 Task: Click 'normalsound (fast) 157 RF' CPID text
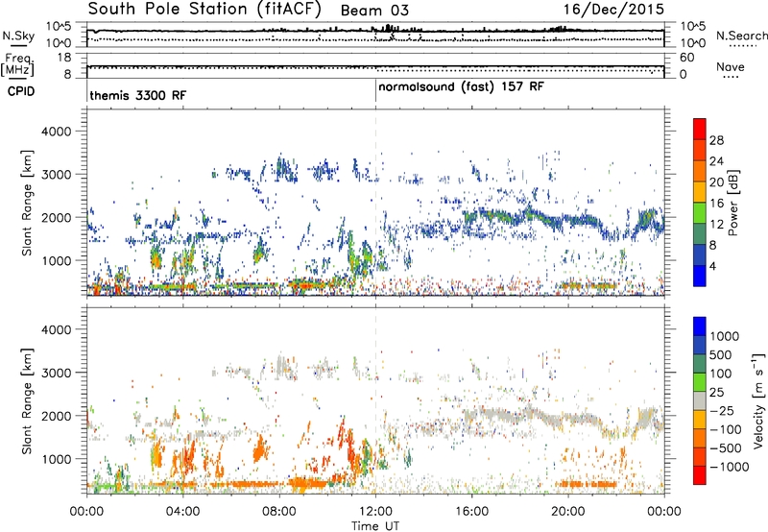461,86
